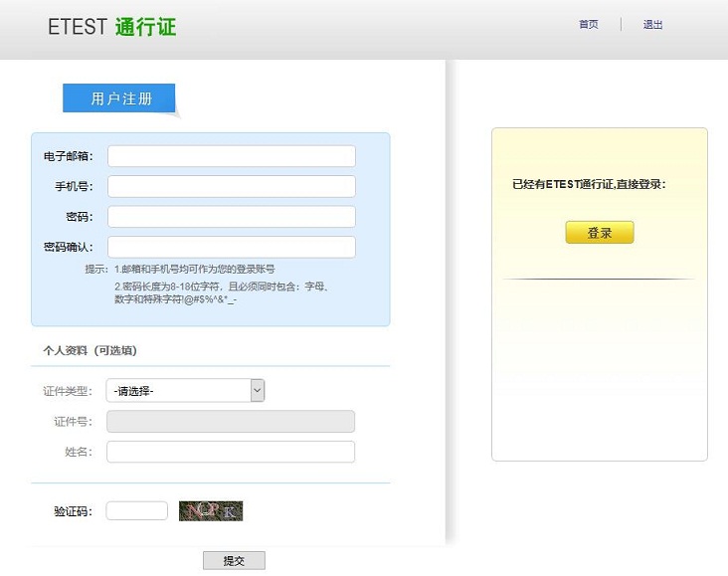Screen dimensions: 728x576
Task: Open the 首页 link
Action: point(589,25)
